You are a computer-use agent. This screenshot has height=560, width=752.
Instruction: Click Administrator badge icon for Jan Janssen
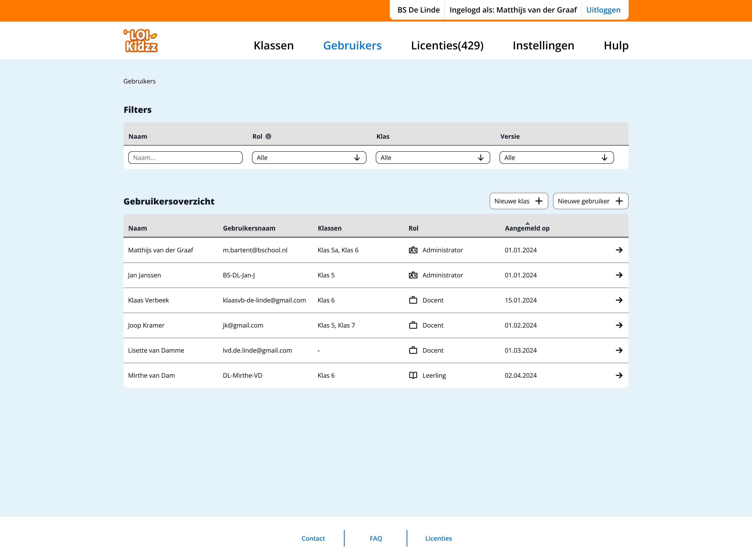[413, 275]
